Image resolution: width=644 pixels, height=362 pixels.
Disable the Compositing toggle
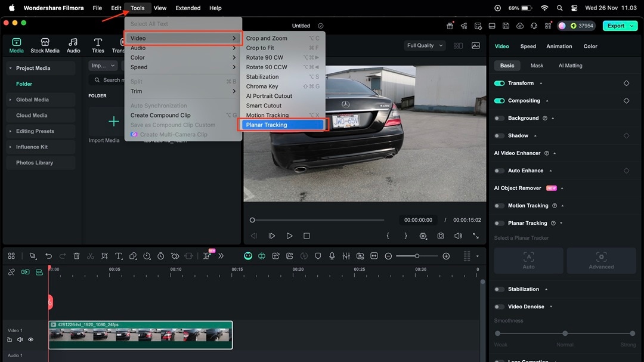499,100
